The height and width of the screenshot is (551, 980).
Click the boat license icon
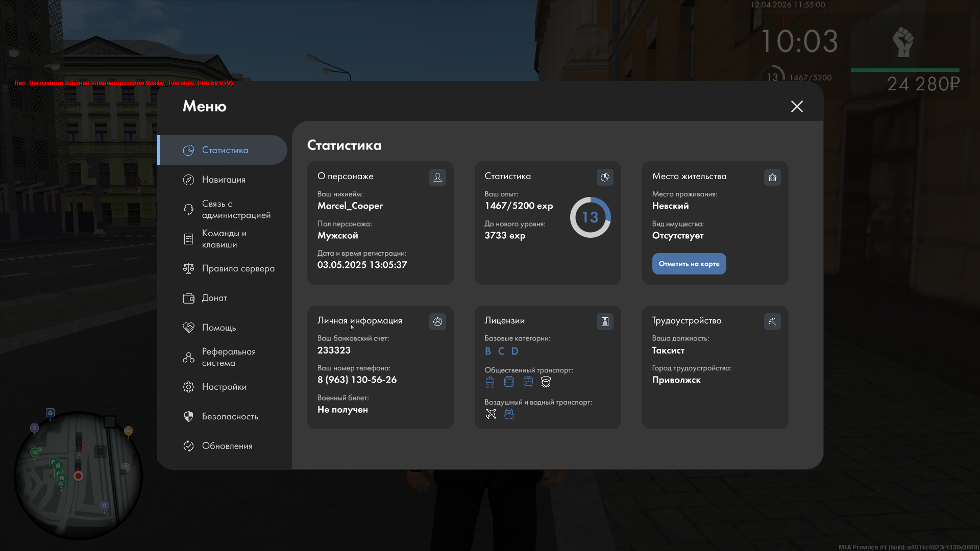[509, 414]
